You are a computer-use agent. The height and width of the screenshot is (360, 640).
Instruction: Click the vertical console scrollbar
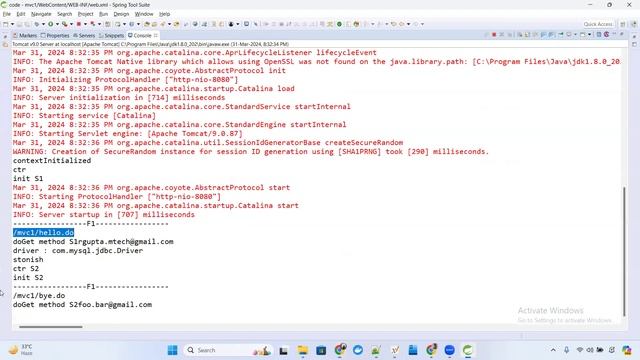[624, 251]
